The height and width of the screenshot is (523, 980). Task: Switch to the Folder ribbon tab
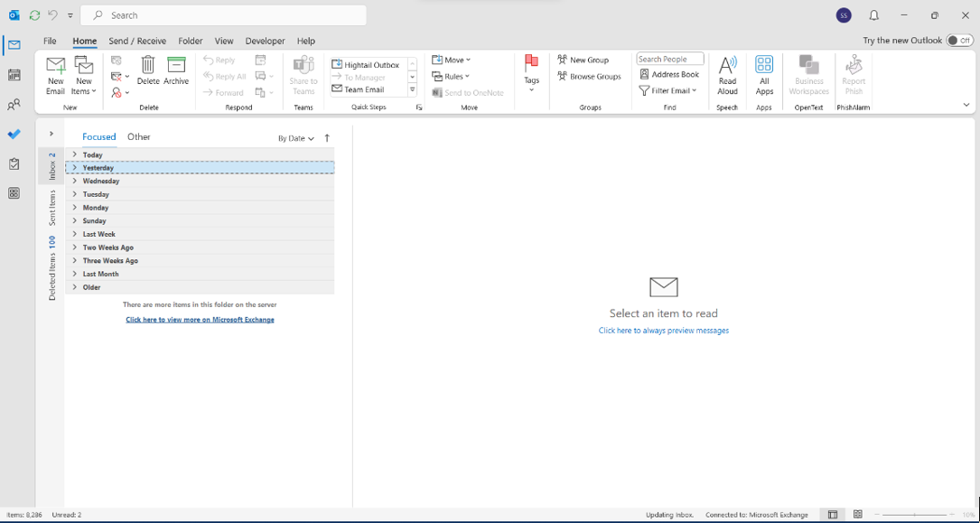pos(191,41)
